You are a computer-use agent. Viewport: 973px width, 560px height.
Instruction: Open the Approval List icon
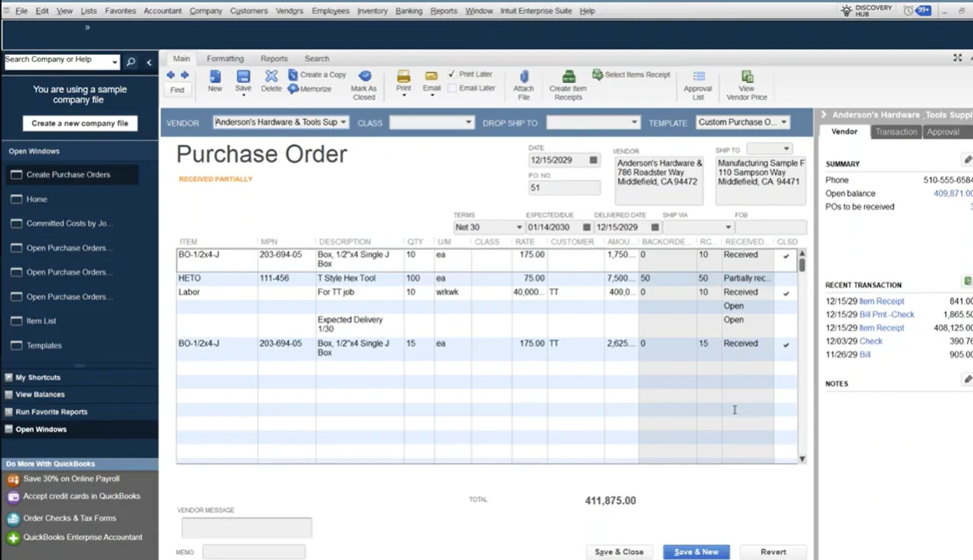tap(698, 77)
